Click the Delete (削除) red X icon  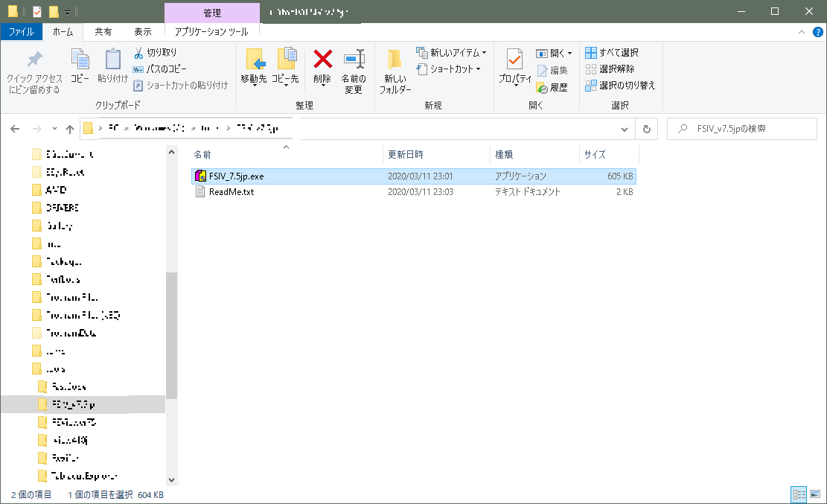pos(322,60)
